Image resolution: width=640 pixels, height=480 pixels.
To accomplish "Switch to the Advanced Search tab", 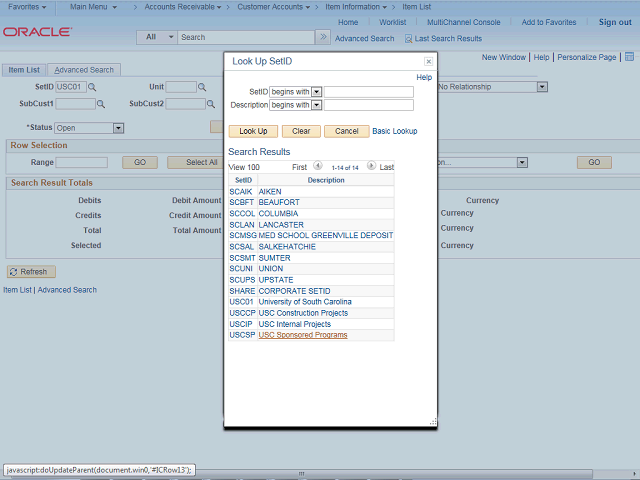I will (85, 70).
